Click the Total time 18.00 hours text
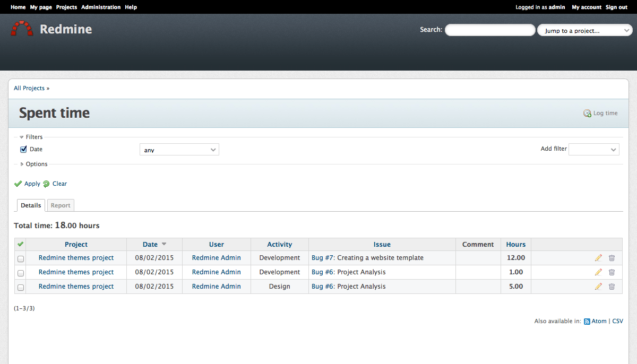 tap(57, 226)
